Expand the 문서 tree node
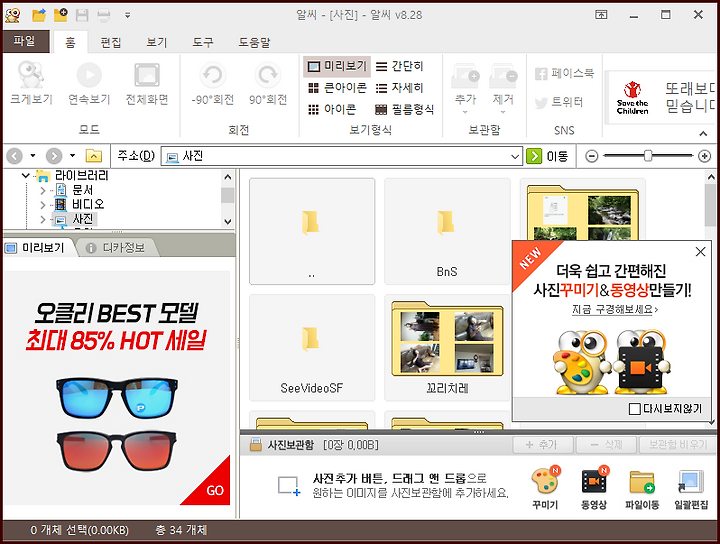 [x=43, y=190]
